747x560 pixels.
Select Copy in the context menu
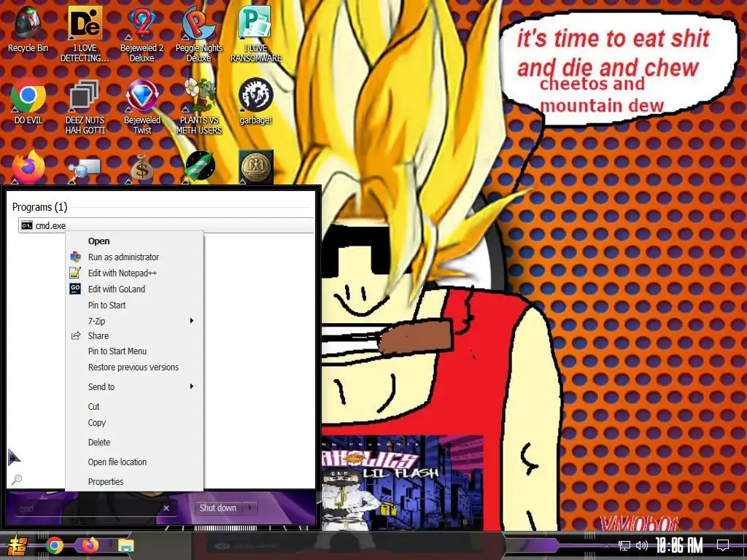(134, 422)
